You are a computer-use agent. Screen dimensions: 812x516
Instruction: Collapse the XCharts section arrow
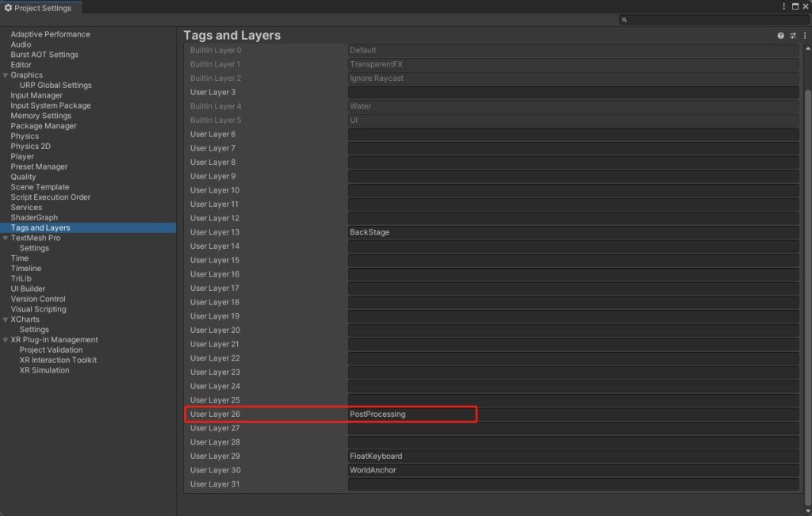pyautogui.click(x=6, y=319)
